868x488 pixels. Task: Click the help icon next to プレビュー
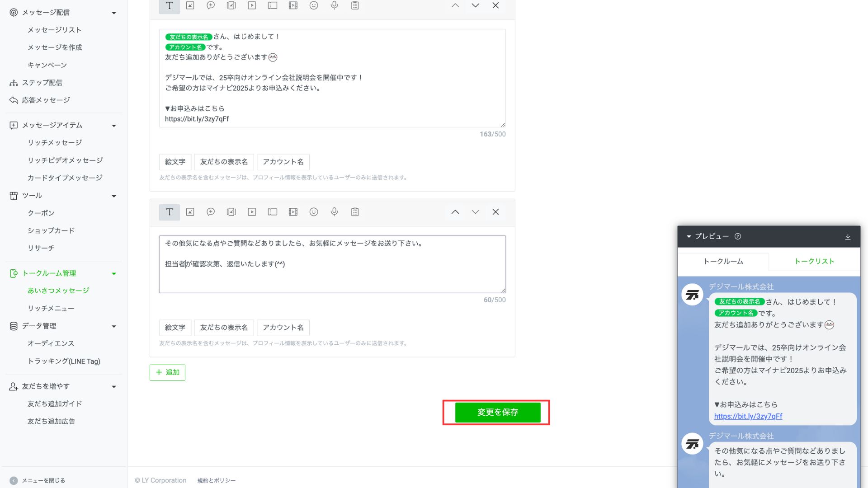click(738, 236)
